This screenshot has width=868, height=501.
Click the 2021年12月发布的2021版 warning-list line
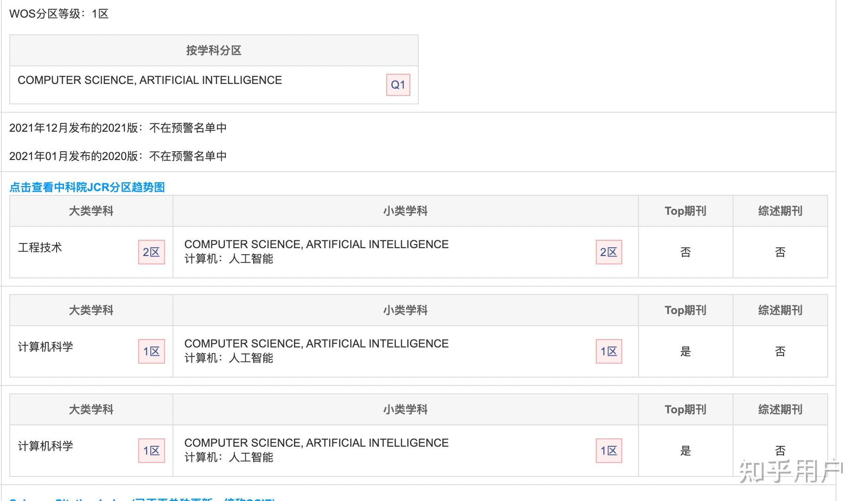click(74, 128)
